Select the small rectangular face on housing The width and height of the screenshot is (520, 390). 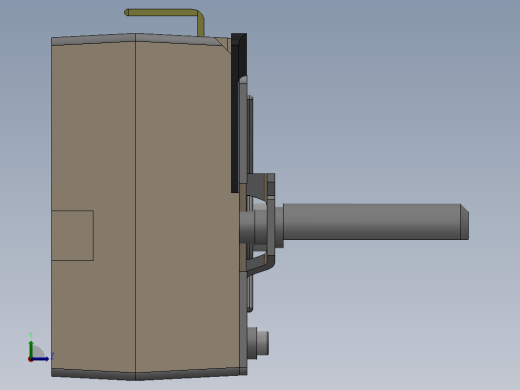[72, 235]
